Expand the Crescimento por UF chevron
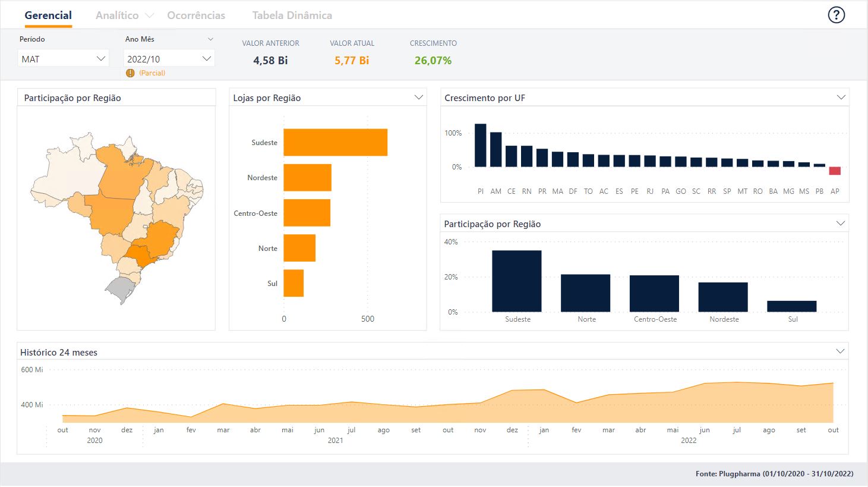The image size is (868, 487). [841, 98]
